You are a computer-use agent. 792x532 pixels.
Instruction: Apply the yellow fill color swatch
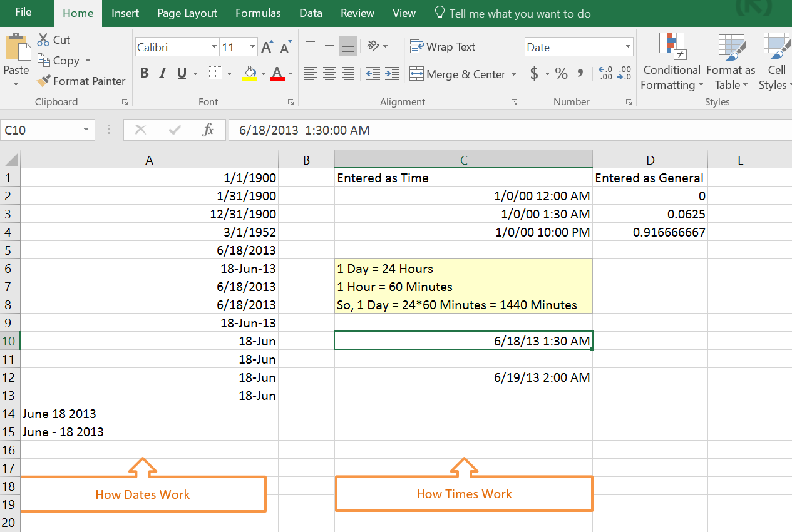(249, 74)
